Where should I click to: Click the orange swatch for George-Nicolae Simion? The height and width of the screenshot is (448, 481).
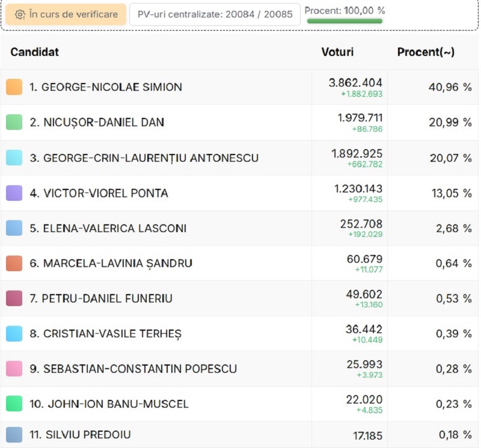tap(14, 87)
